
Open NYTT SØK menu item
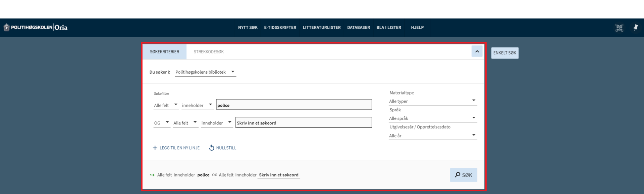tap(248, 28)
